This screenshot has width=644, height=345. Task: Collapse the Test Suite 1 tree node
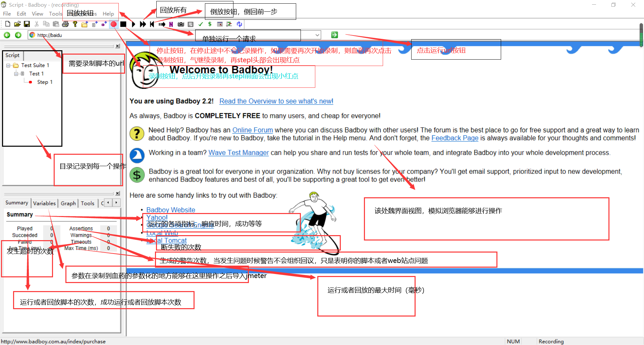(8, 66)
